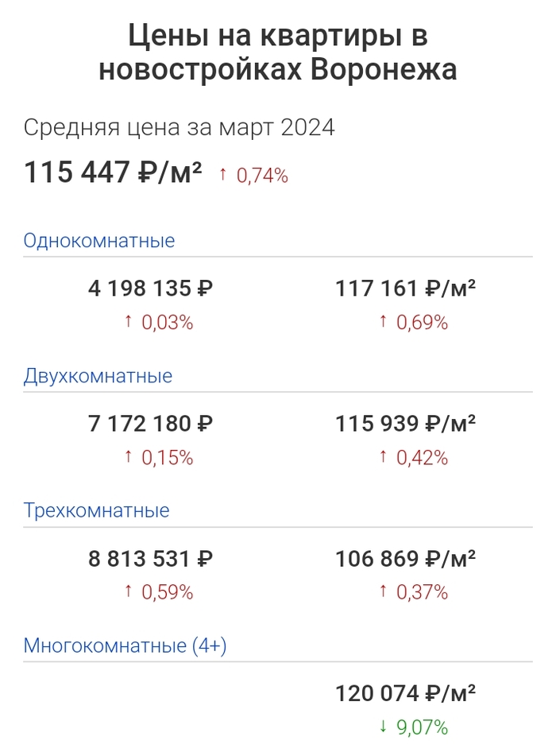Click the up arrow beside 0,74%
This screenshot has height=756, width=556.
click(223, 175)
